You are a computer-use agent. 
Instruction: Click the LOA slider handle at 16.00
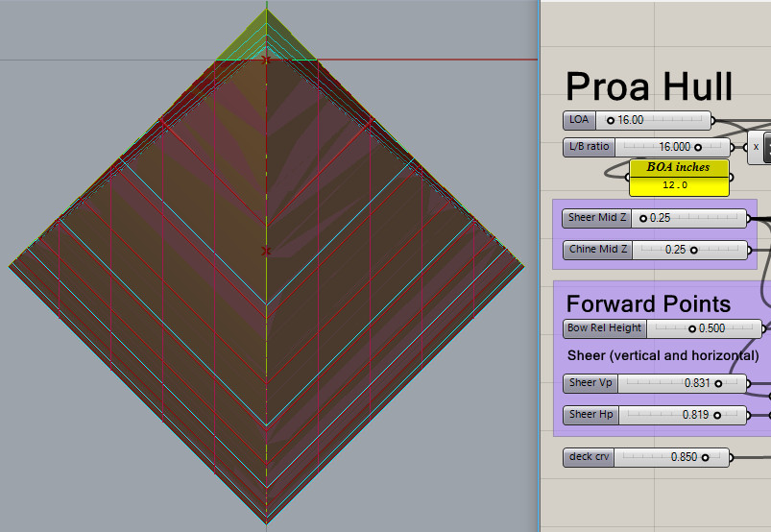611,120
